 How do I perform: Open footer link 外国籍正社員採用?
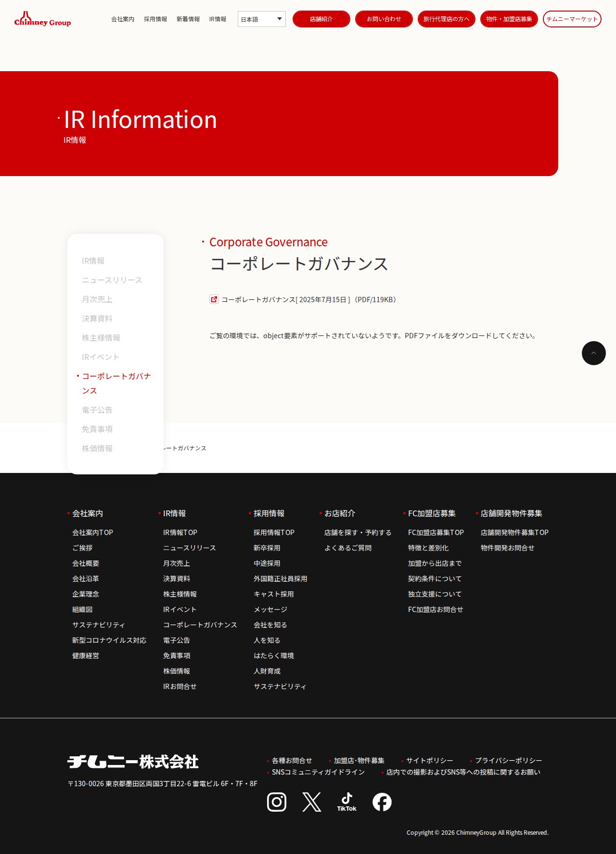[x=281, y=579]
